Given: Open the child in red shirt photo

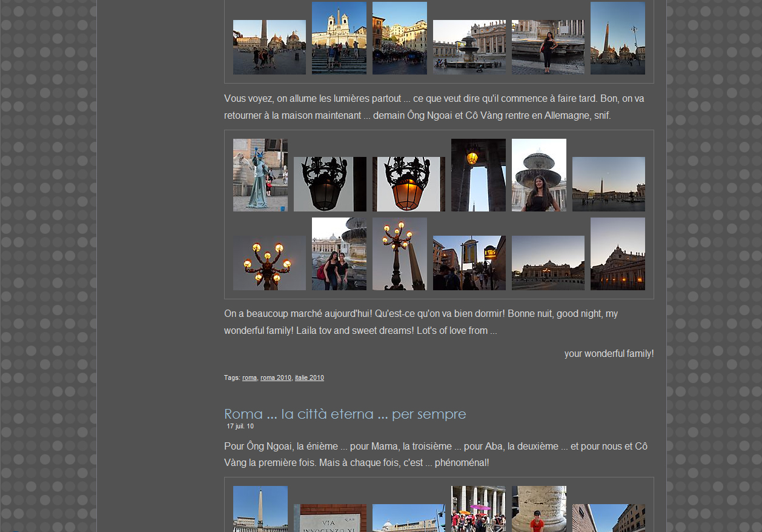Looking at the screenshot, I should pos(538,509).
